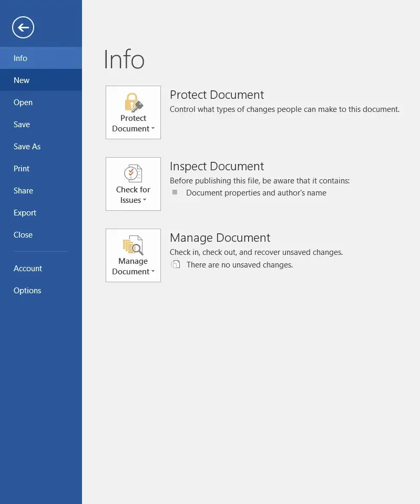Expand the Manage Document dropdown button
The image size is (420, 504).
133,255
